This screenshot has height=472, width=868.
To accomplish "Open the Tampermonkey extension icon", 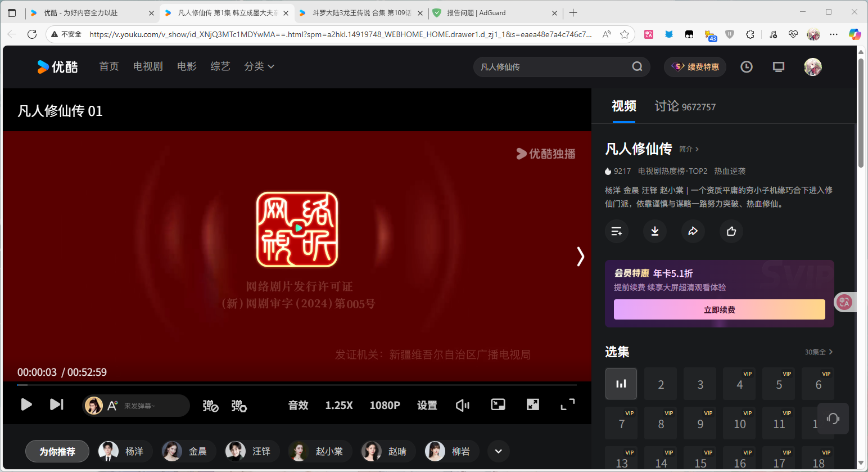I will [x=689, y=34].
